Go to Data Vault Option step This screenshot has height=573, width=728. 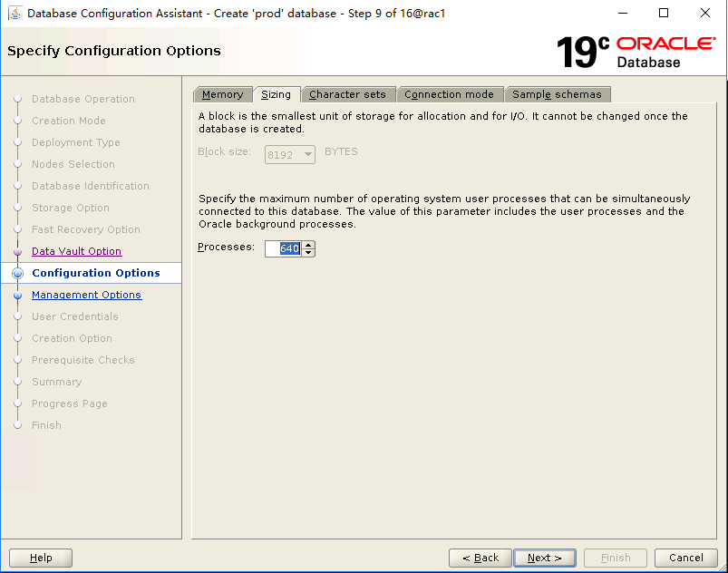tap(76, 251)
